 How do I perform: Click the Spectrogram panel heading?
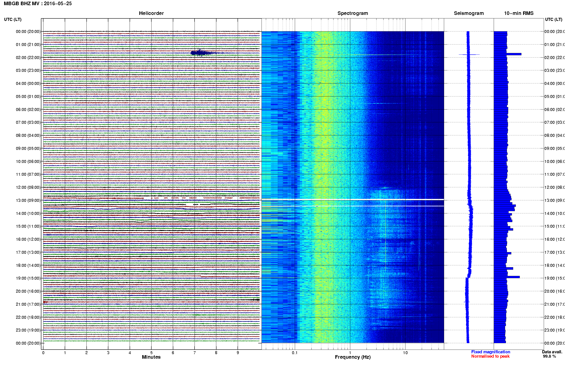click(x=353, y=13)
